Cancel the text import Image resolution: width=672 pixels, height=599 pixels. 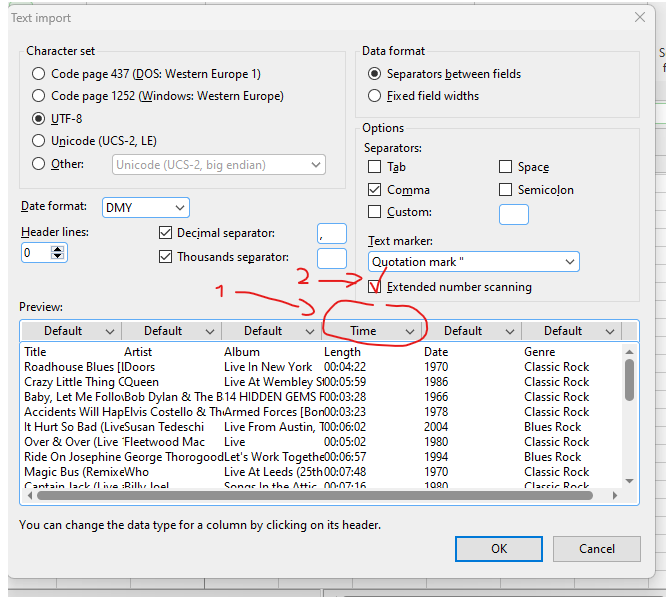click(x=596, y=548)
